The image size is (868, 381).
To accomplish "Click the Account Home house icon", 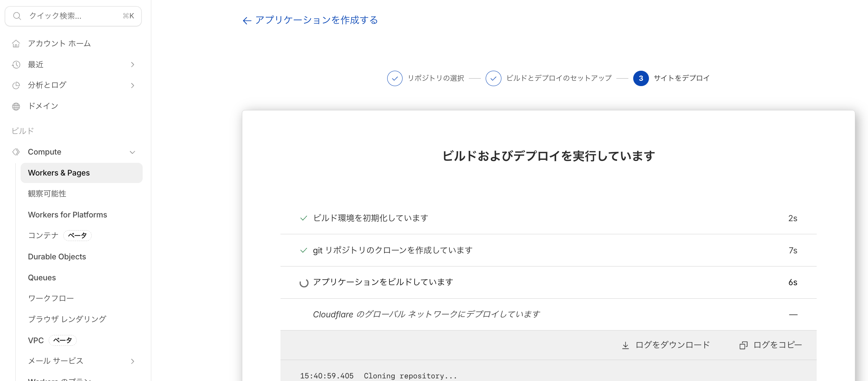I will coord(16,44).
